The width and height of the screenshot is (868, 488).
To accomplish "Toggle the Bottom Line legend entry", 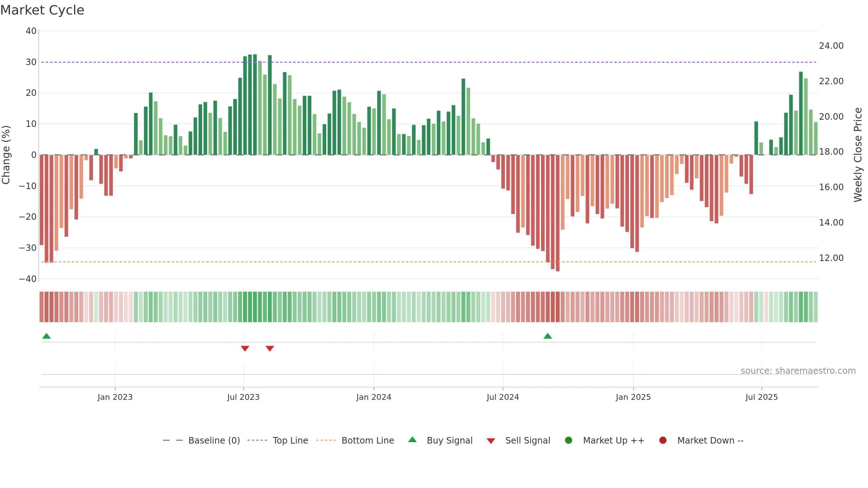I will click(355, 440).
